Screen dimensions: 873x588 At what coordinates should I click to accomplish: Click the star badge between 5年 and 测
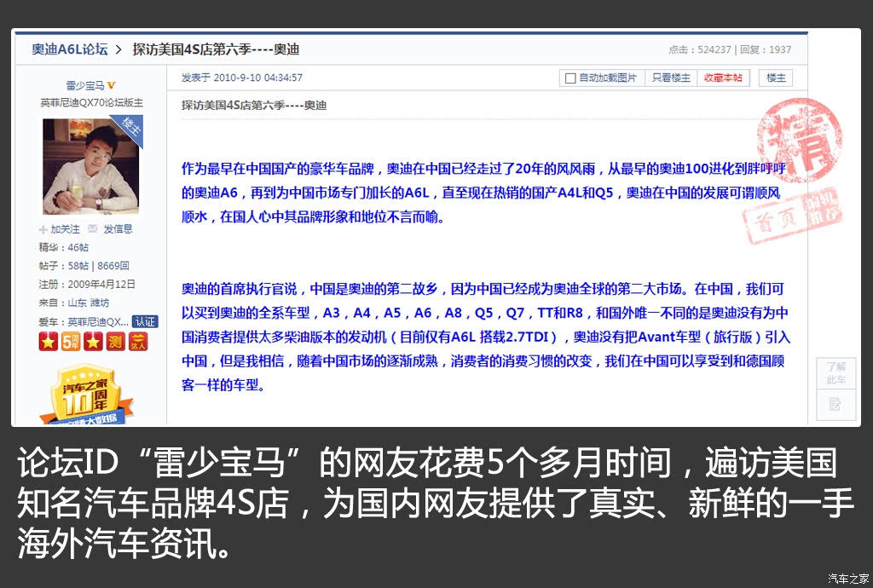click(x=93, y=342)
